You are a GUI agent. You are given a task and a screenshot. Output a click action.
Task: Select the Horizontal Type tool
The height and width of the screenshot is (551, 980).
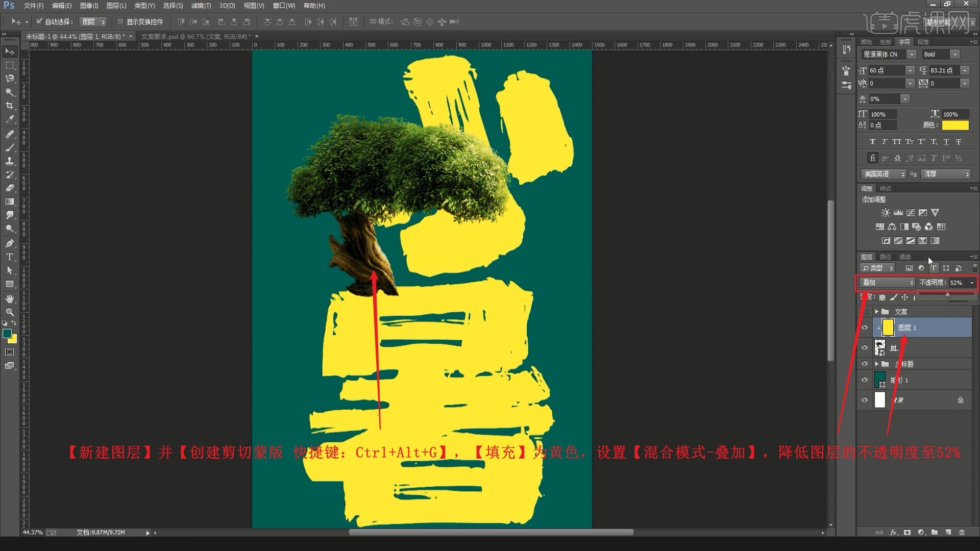[10, 257]
